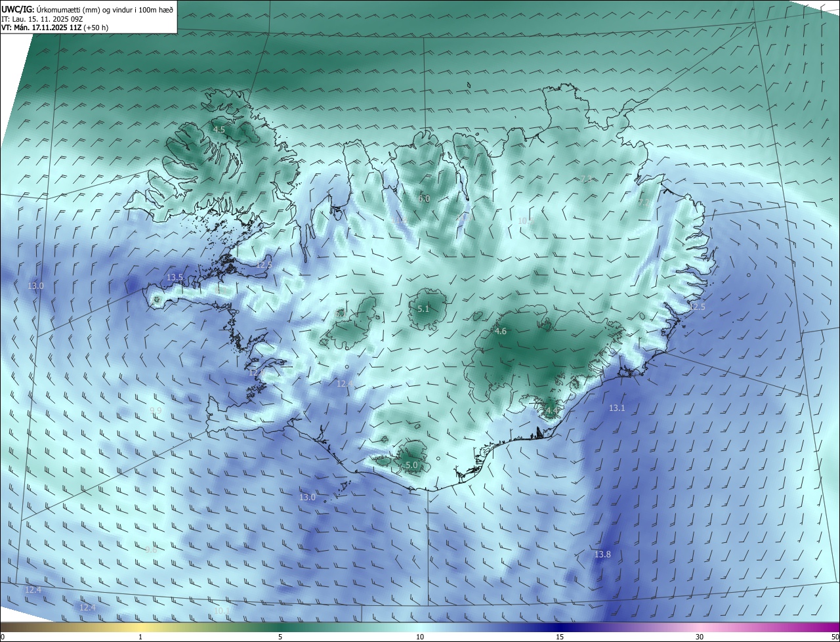Click the 9.9 value southwest of Reykjanes
The width and height of the screenshot is (840, 642).
coord(156,410)
